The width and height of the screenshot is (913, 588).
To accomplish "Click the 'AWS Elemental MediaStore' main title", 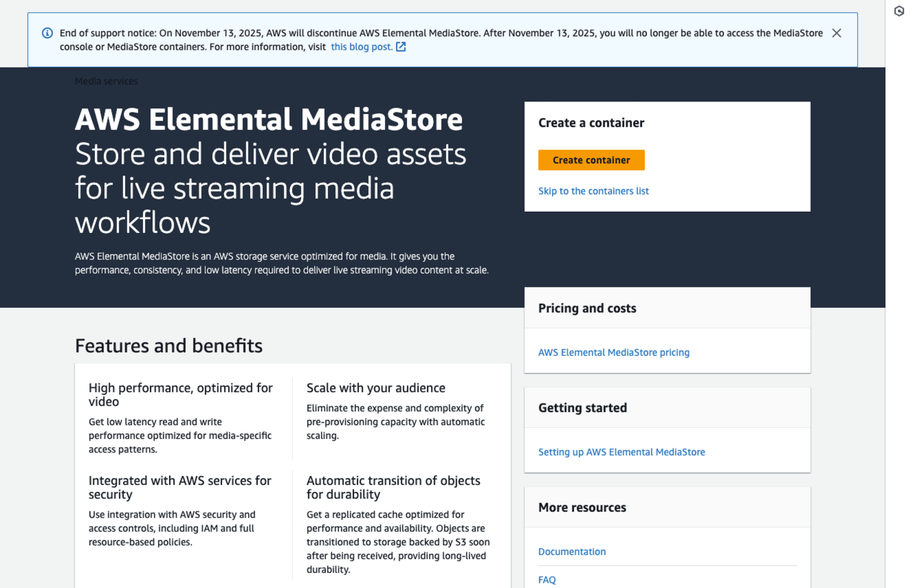I will tap(269, 119).
